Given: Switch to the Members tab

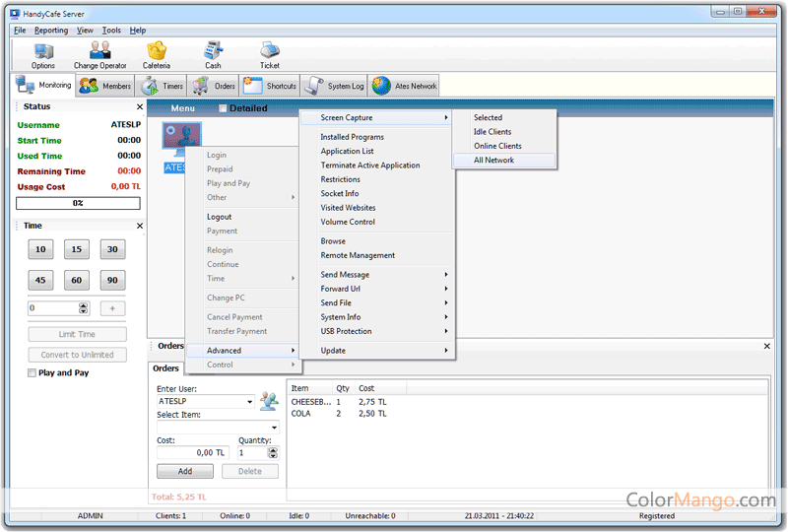Looking at the screenshot, I should 105,86.
